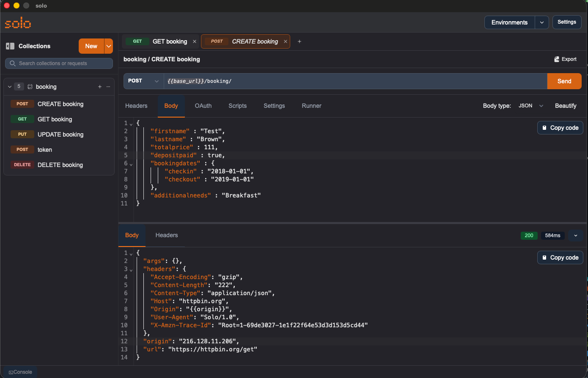Beautify the JSON body

(566, 106)
